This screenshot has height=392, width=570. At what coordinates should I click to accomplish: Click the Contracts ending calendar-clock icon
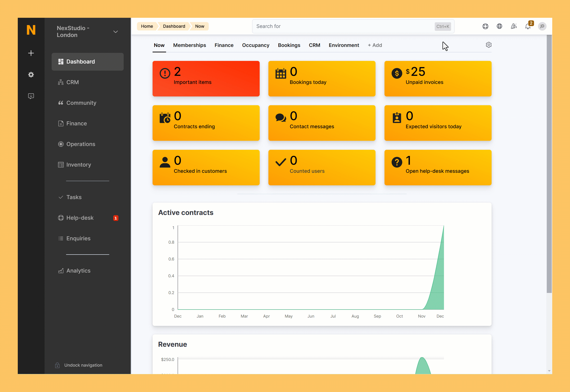pos(165,118)
